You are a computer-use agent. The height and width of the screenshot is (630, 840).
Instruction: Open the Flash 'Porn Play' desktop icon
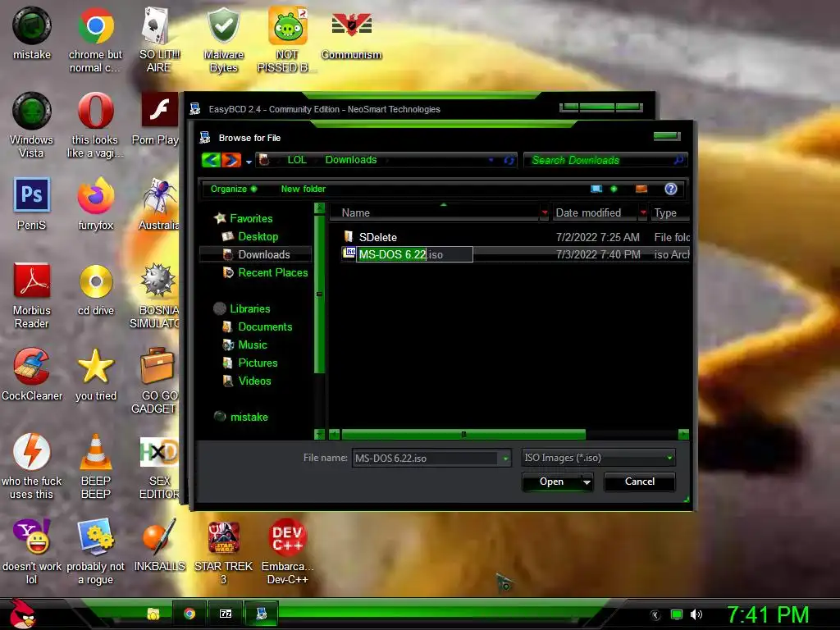[x=157, y=119]
